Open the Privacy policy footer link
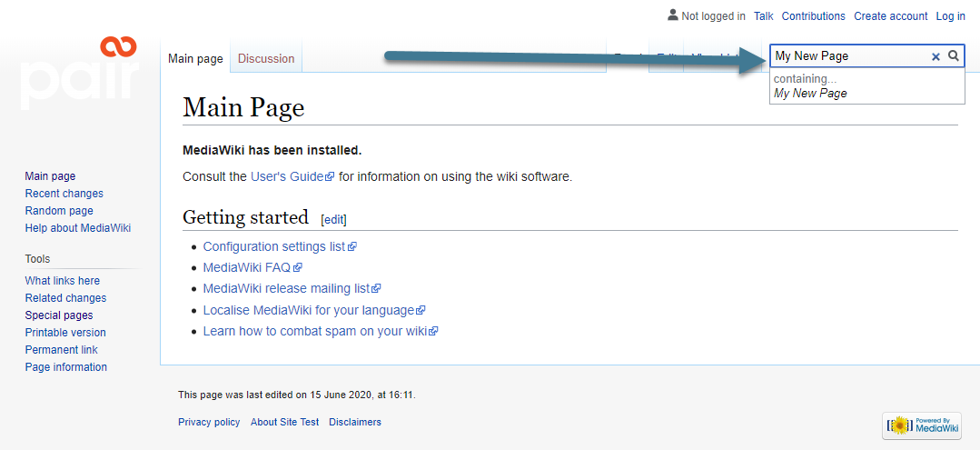Image resolution: width=980 pixels, height=450 pixels. pos(209,422)
